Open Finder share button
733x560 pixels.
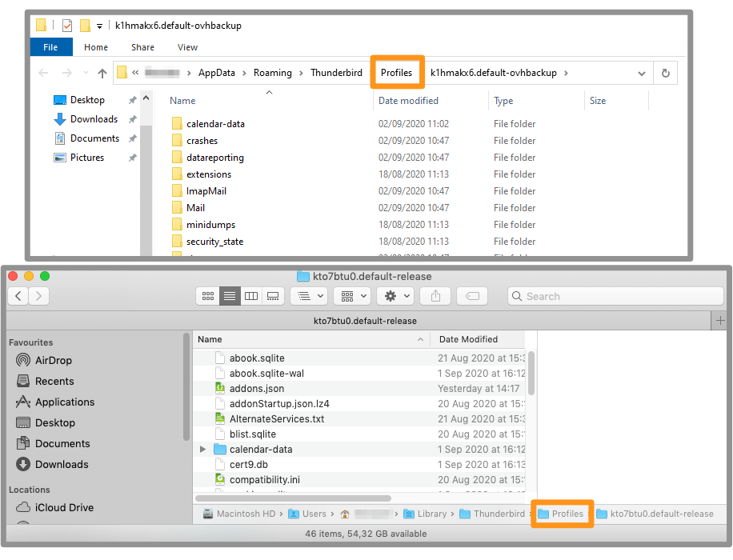click(x=435, y=296)
